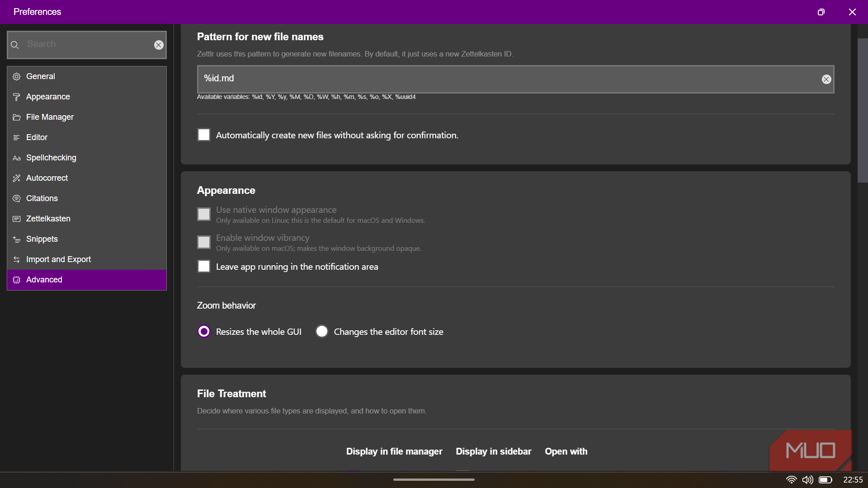
Task: Switch to Appearance preferences tab
Action: point(87,97)
